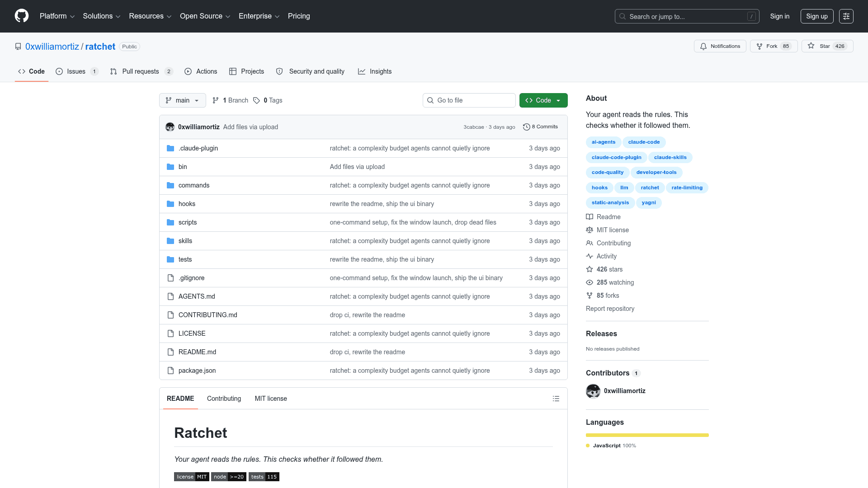Open the Security and quality tab
Viewport: 868px width, 488px height.
tap(310, 71)
